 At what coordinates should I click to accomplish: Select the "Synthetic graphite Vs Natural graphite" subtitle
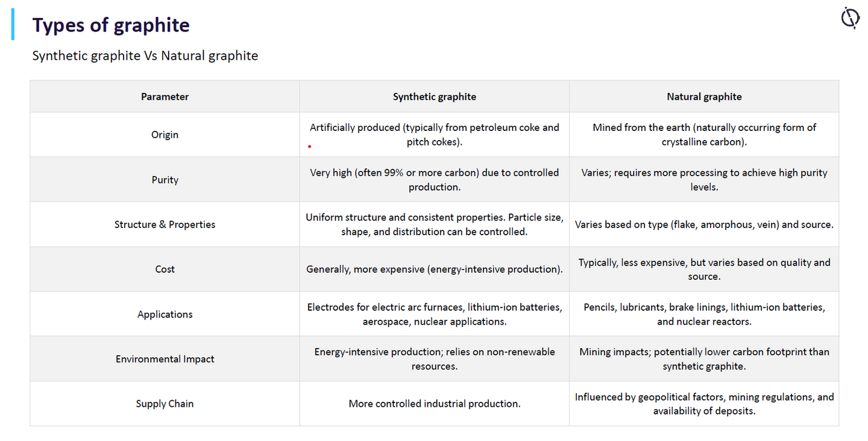145,56
